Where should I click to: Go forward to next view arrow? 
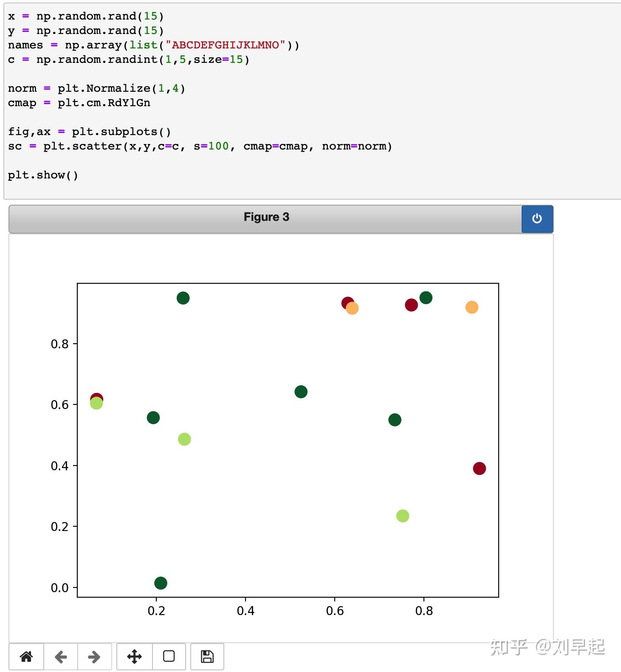tap(94, 656)
